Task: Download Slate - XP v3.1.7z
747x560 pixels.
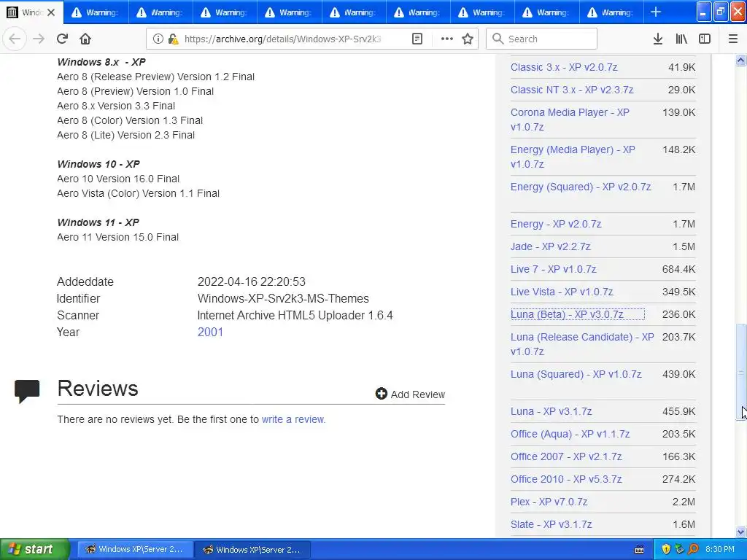Action: click(551, 524)
